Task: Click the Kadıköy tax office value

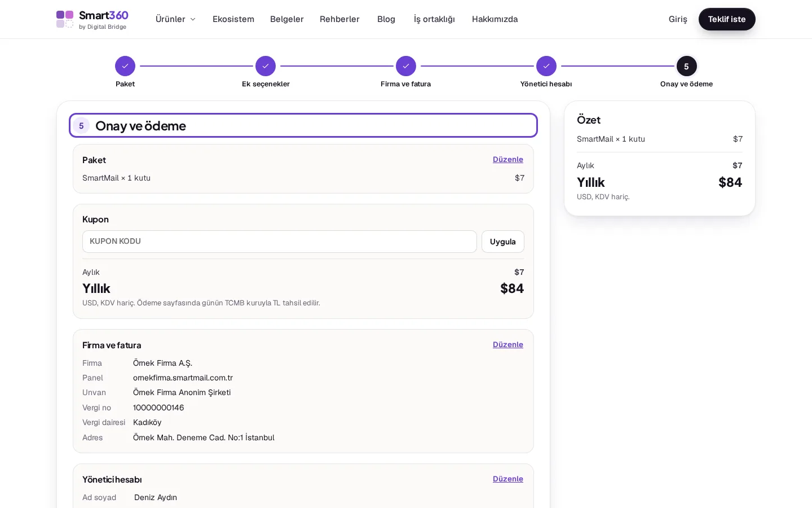Action: click(147, 422)
